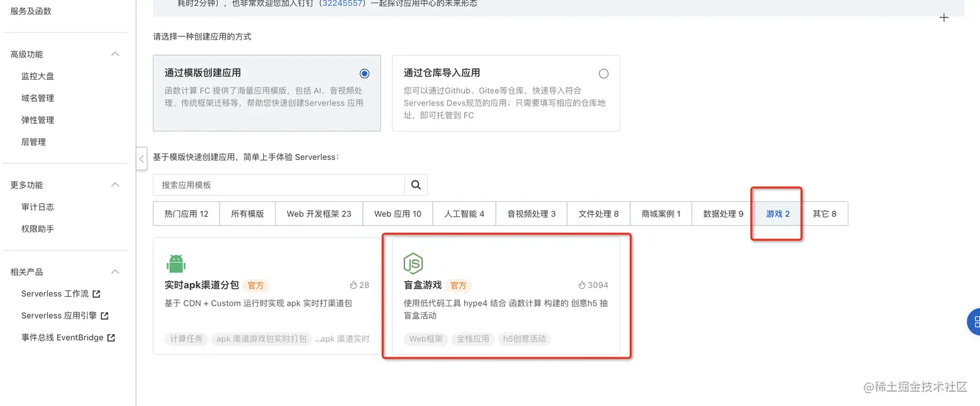Image resolution: width=980 pixels, height=406 pixels.
Task: Collapse the sidebar with the arrow handle
Action: 141,159
